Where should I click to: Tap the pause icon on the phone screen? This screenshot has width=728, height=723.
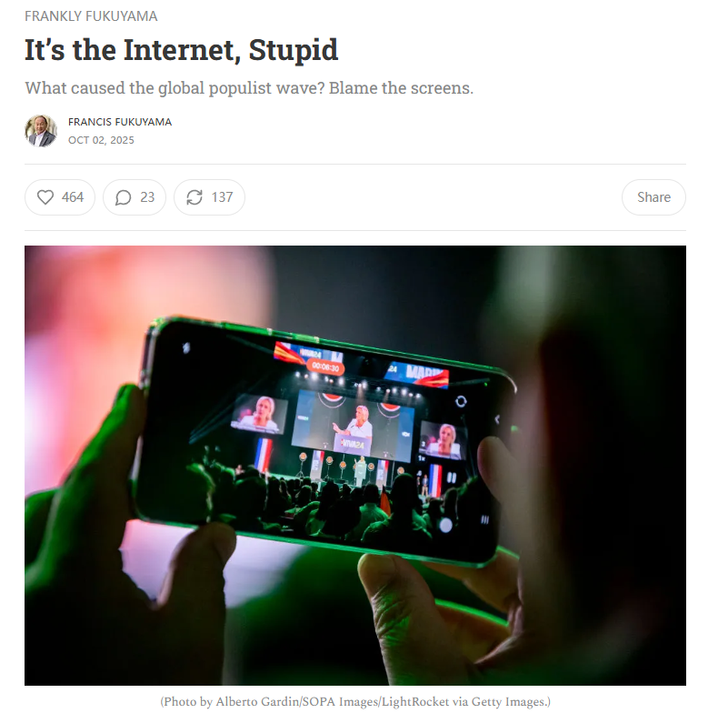click(452, 477)
